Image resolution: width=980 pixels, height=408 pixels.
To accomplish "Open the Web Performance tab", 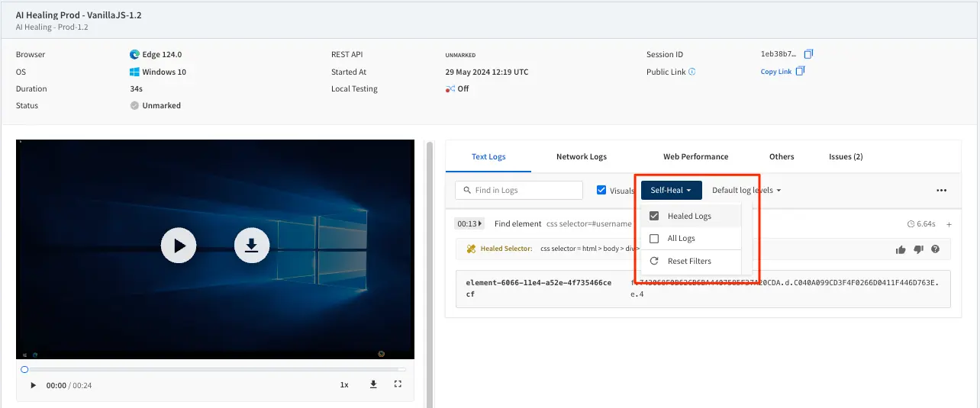I will (x=695, y=156).
